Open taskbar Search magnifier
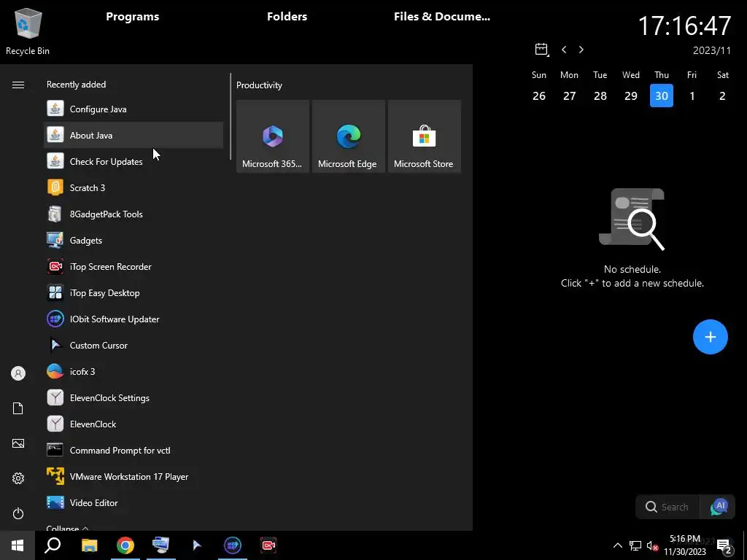The height and width of the screenshot is (560, 747). coord(53,545)
